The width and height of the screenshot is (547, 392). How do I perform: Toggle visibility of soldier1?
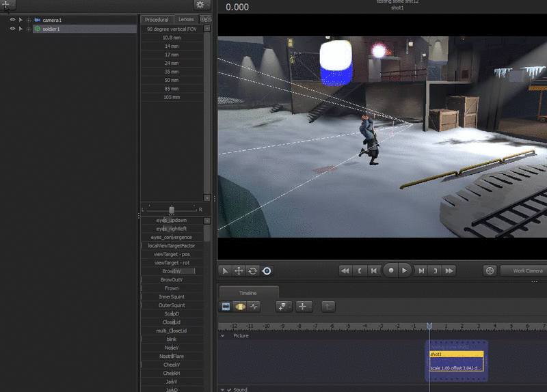point(12,29)
